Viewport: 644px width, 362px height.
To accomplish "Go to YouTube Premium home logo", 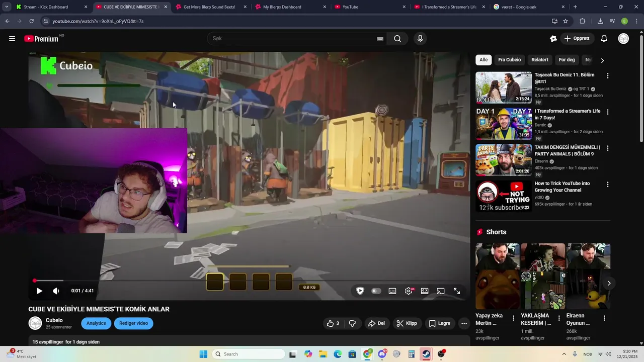I will 41,39.
